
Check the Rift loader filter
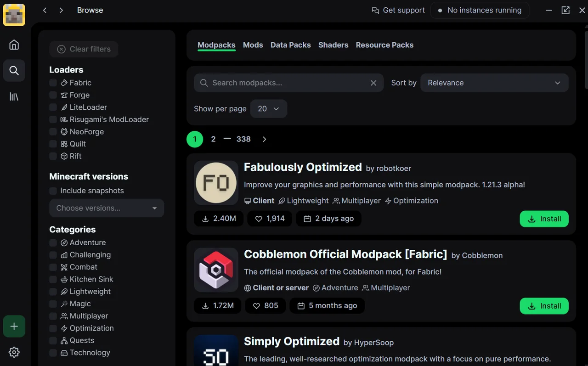click(53, 156)
